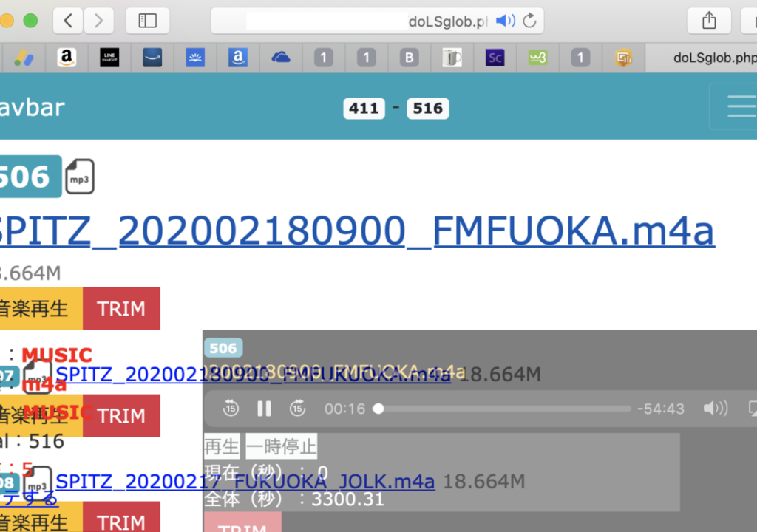Open the Google Ads favorite tab
This screenshot has height=532, width=757.
(x=24, y=58)
